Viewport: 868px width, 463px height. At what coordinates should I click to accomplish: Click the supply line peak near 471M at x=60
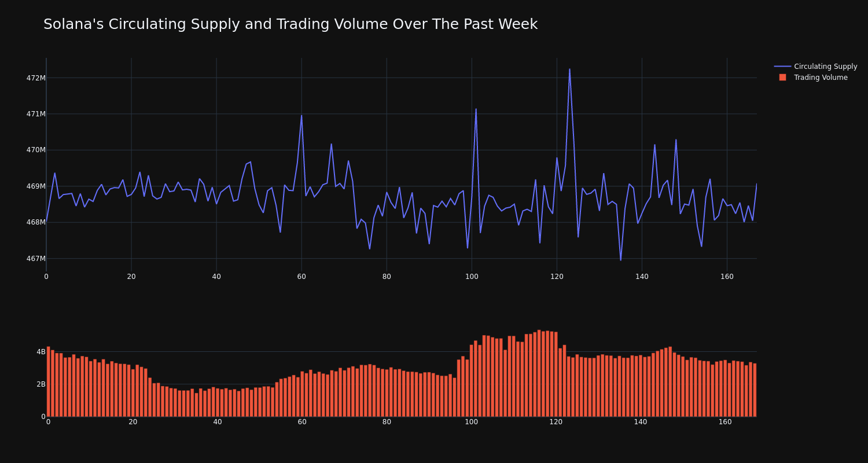(301, 115)
